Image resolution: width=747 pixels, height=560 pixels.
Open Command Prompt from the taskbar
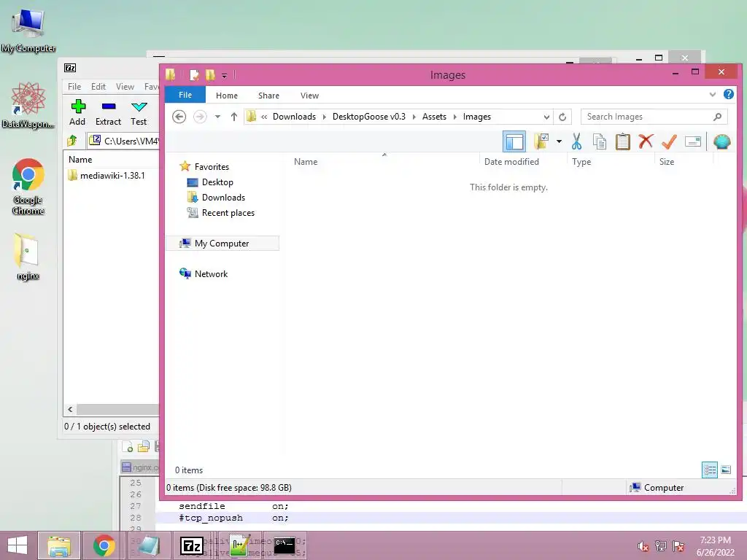tap(284, 545)
